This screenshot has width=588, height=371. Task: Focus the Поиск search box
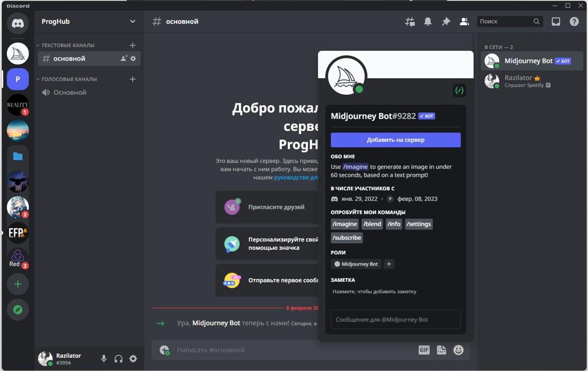pyautogui.click(x=510, y=21)
